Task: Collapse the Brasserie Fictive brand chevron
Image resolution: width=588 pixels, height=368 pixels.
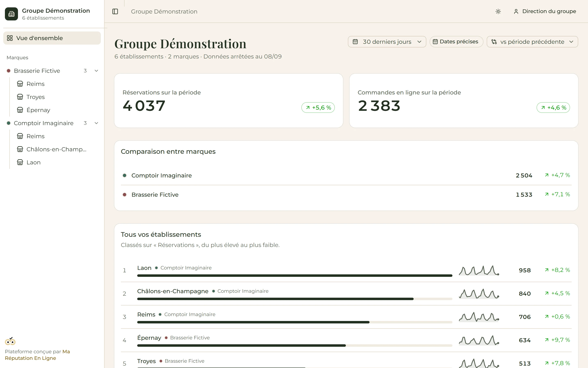Action: pyautogui.click(x=96, y=71)
